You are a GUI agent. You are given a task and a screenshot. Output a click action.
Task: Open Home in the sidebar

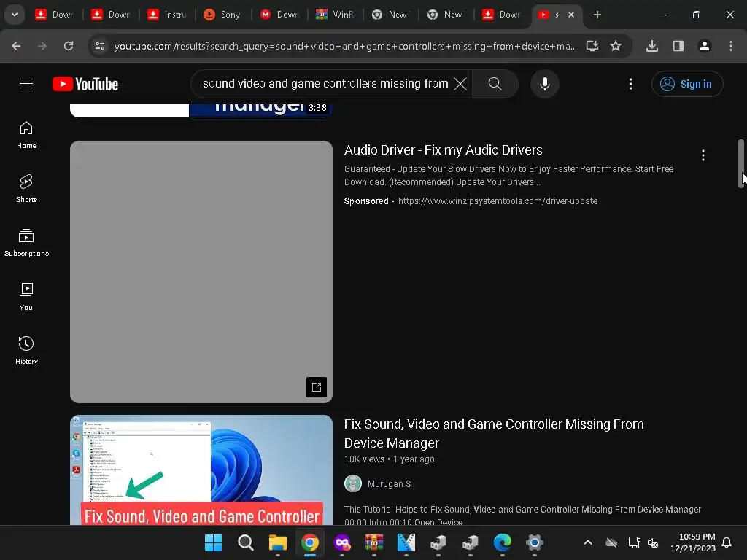point(26,135)
